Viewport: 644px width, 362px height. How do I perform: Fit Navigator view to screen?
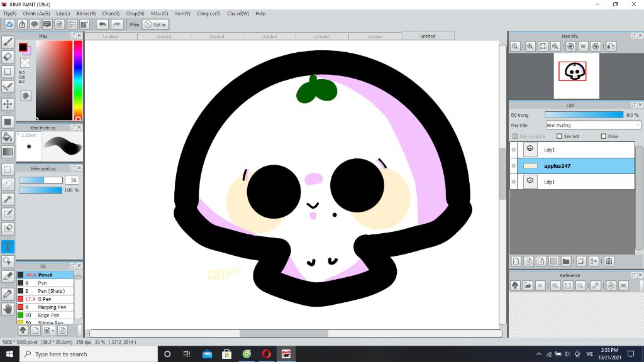pyautogui.click(x=543, y=47)
